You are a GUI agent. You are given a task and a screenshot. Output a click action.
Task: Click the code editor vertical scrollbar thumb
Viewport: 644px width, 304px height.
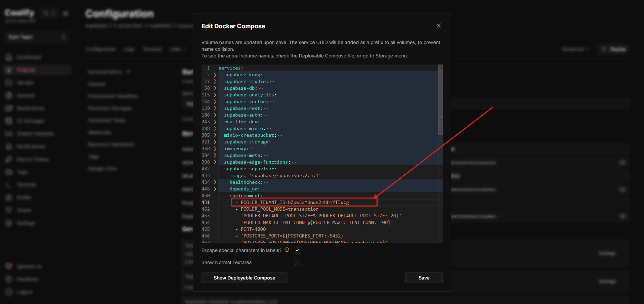[440, 101]
